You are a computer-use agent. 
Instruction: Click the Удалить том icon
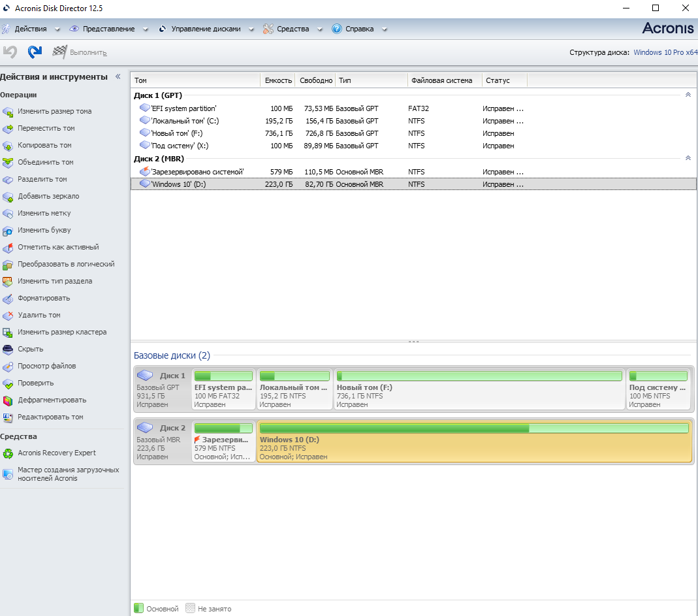click(8, 316)
